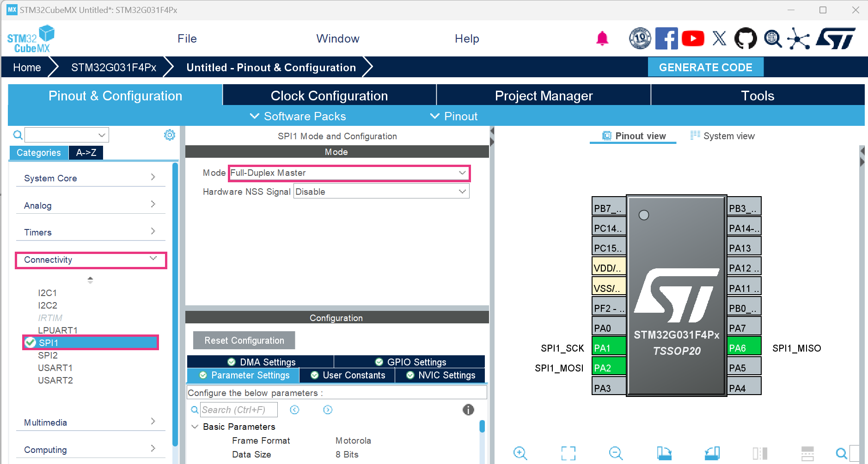Click the Facebook icon
The height and width of the screenshot is (464, 868).
tap(666, 38)
